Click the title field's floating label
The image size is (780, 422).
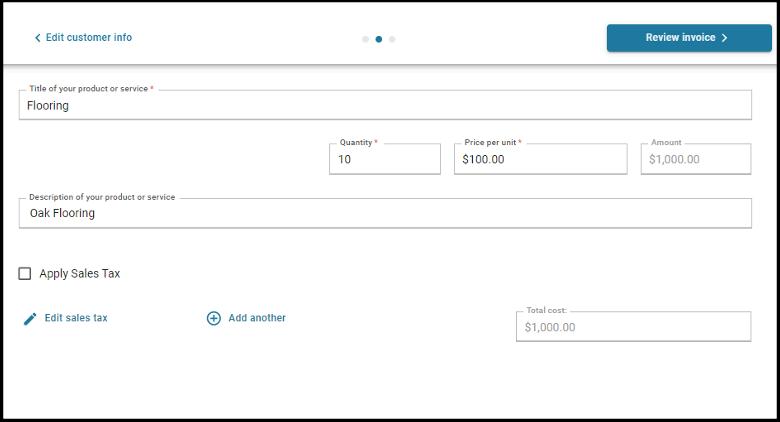click(90, 89)
